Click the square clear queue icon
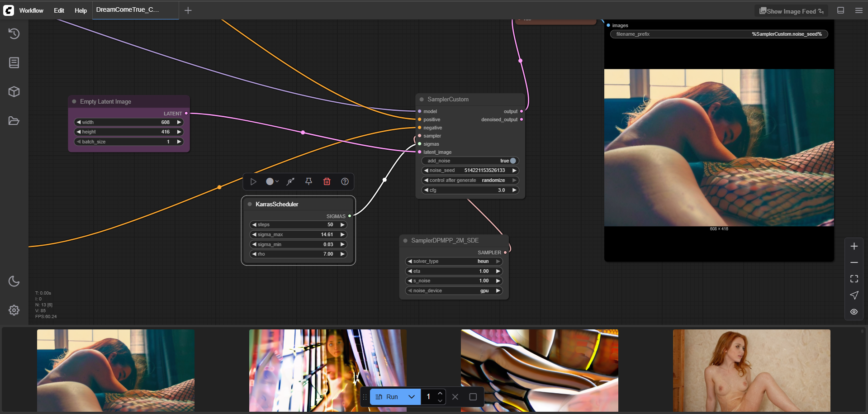 [x=473, y=397]
